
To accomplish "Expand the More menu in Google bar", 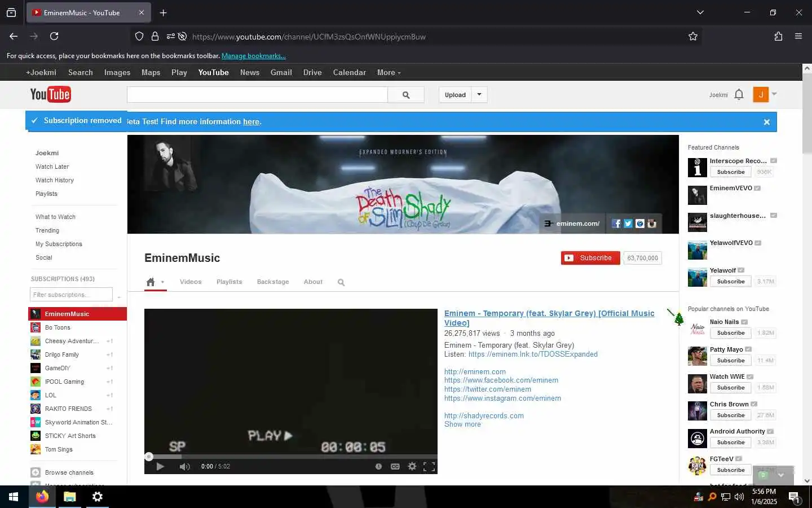I will 389,72.
